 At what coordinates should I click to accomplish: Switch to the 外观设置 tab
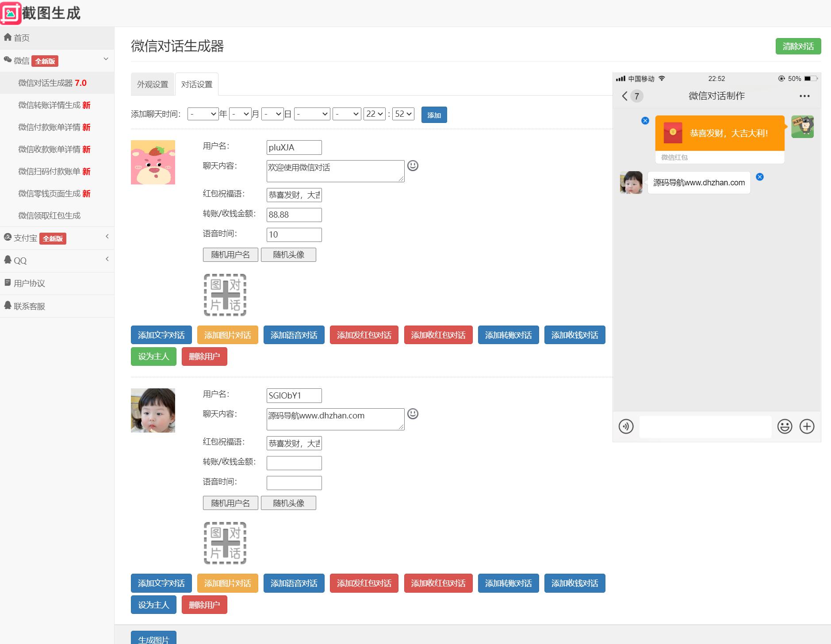pos(153,84)
